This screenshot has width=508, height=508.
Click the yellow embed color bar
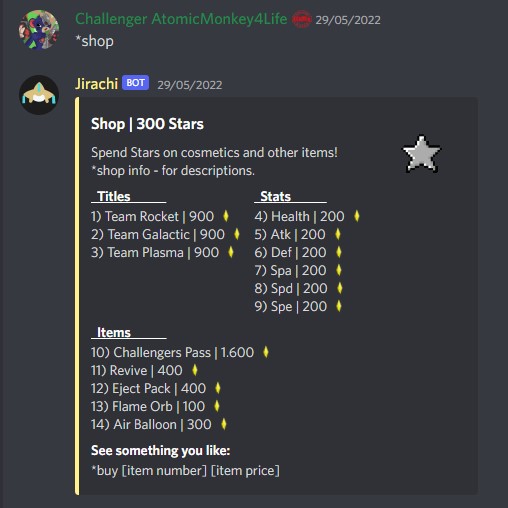[77, 296]
